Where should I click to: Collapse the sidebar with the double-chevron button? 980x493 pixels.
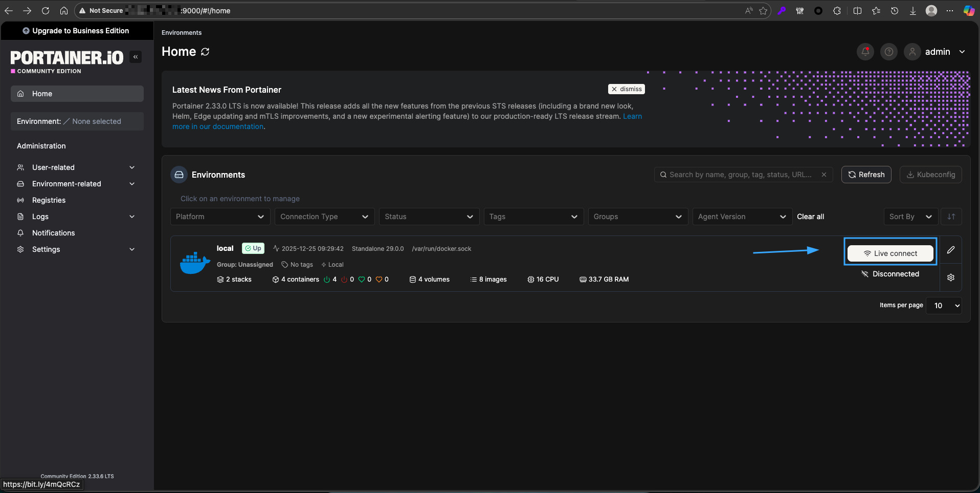pos(136,57)
